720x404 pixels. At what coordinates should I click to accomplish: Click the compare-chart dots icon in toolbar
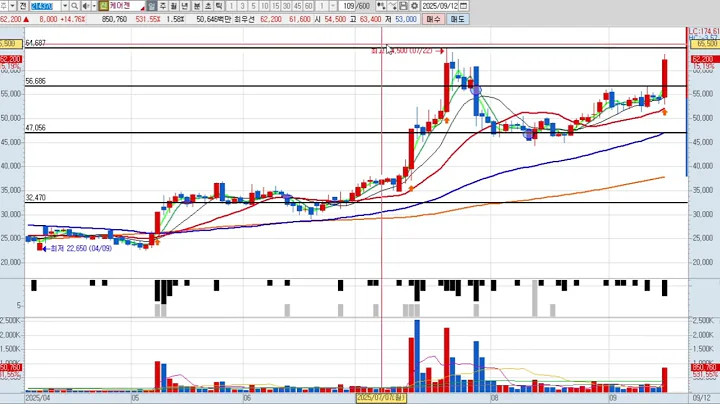(381, 6)
